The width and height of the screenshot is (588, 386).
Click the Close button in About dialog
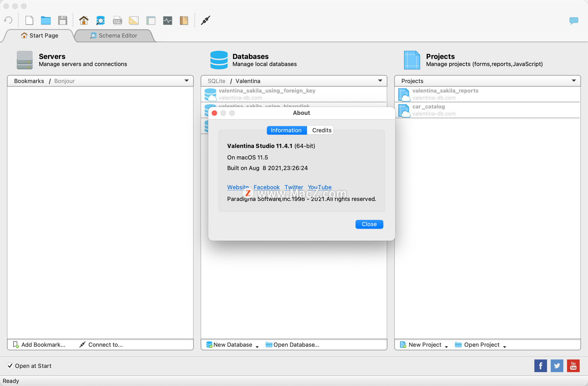369,223
